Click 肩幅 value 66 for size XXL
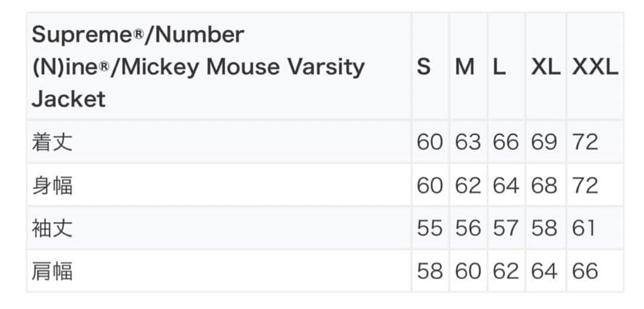644x309 pixels. 585,271
